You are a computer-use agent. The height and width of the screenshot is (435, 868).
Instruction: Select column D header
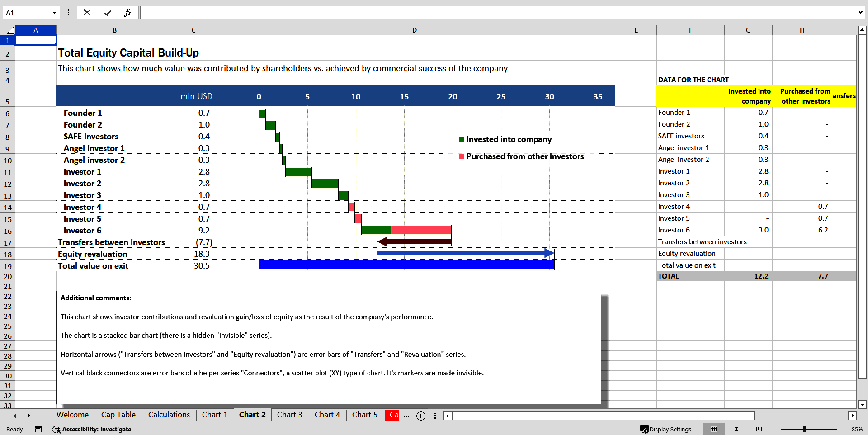(415, 30)
